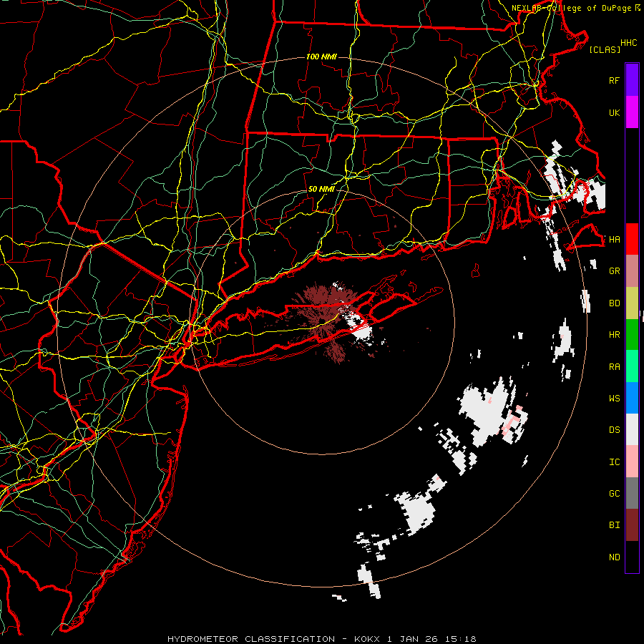Click the dusty pink GR legend swatch
The image size is (644, 644).
tap(632, 271)
